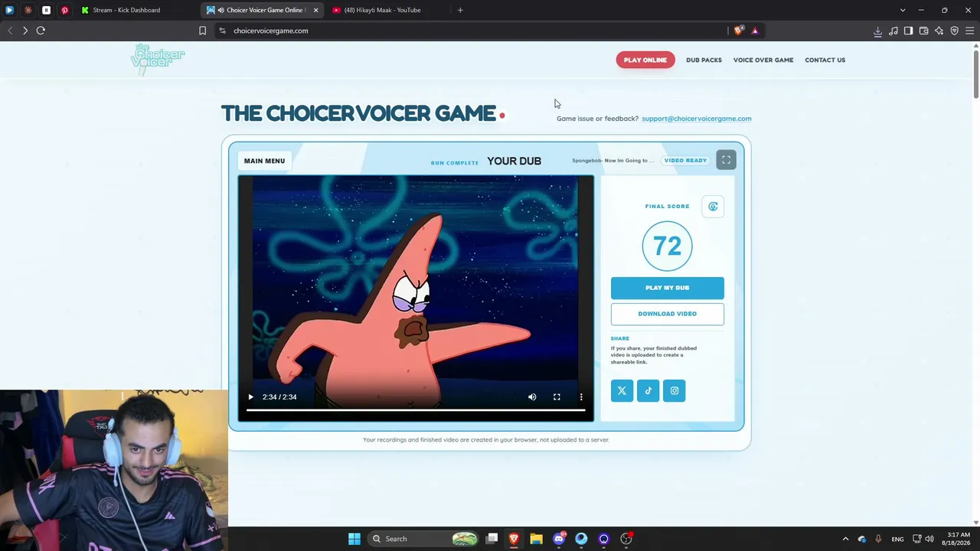Open File Explorer from the taskbar
The image size is (980, 551).
[x=536, y=539]
